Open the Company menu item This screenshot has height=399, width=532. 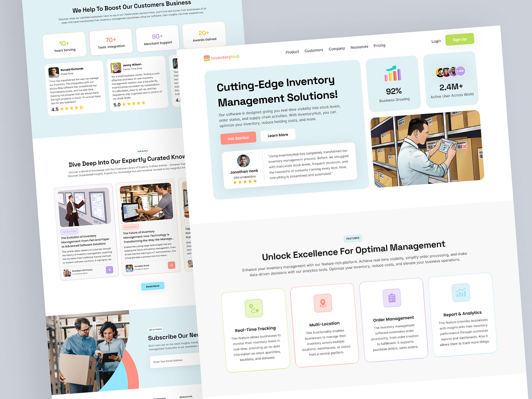(337, 48)
